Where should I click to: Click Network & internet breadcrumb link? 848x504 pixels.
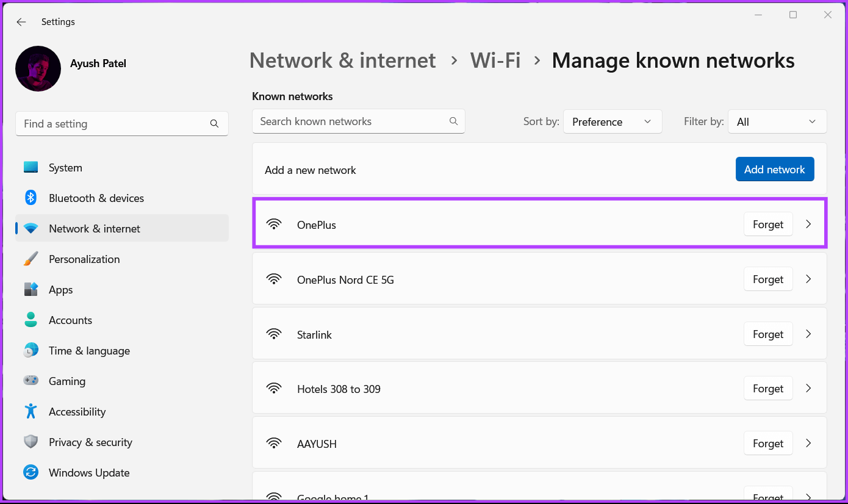(343, 60)
